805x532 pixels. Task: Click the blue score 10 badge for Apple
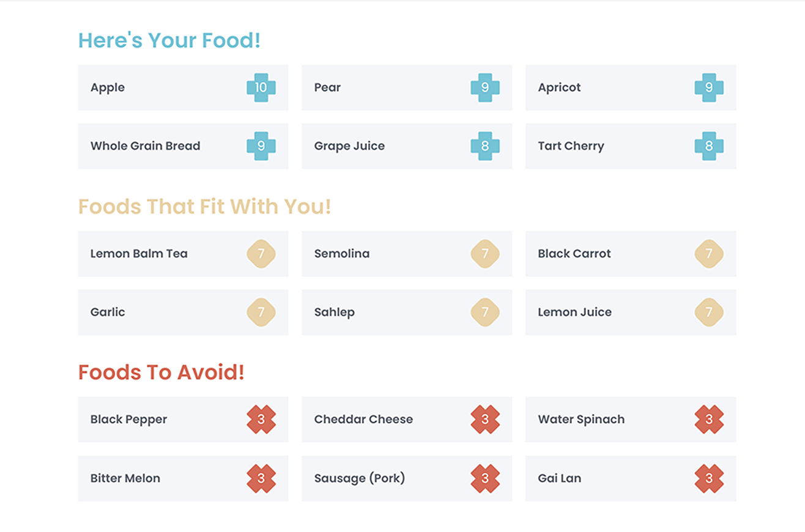tap(261, 87)
